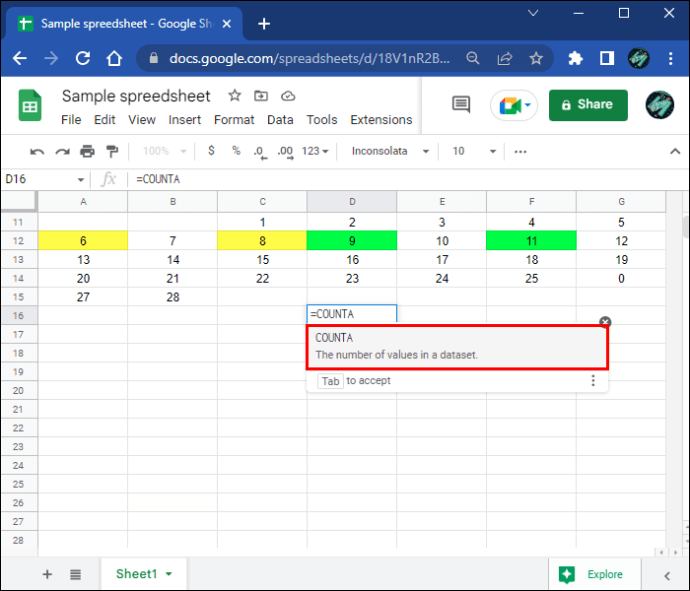Viewport: 690px width, 591px height.
Task: Format as currency with dollar icon
Action: 211,151
